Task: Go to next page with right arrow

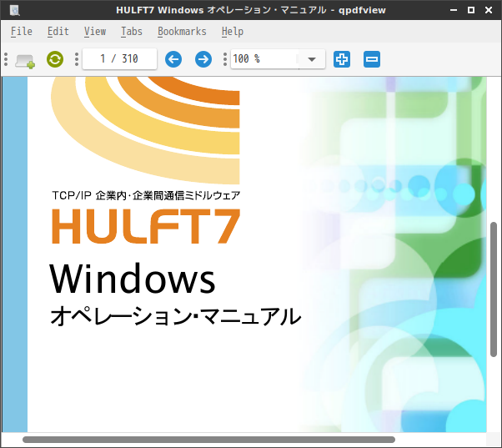Action: 203,59
